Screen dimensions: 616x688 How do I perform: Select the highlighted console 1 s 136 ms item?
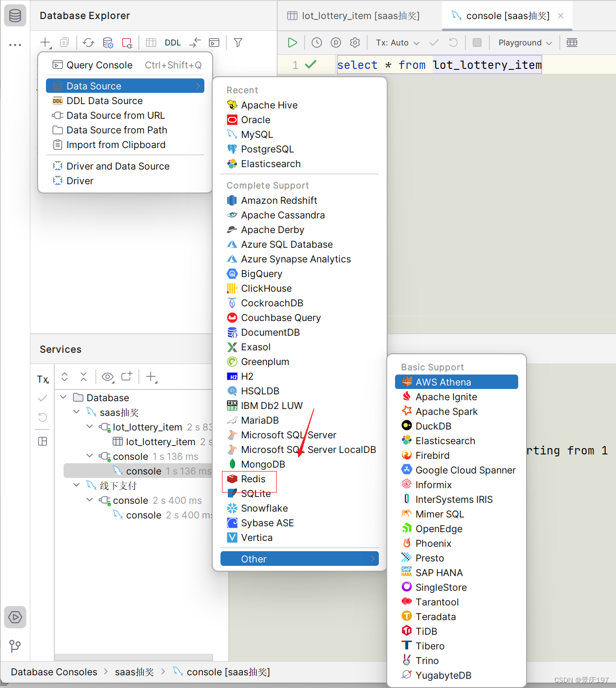138,471
